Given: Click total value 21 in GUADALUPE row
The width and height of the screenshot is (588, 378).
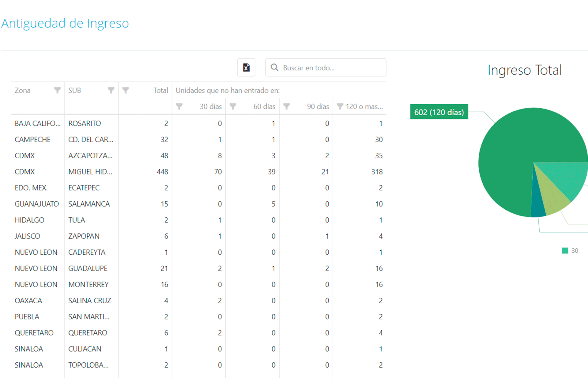Looking at the screenshot, I should pos(164,268).
